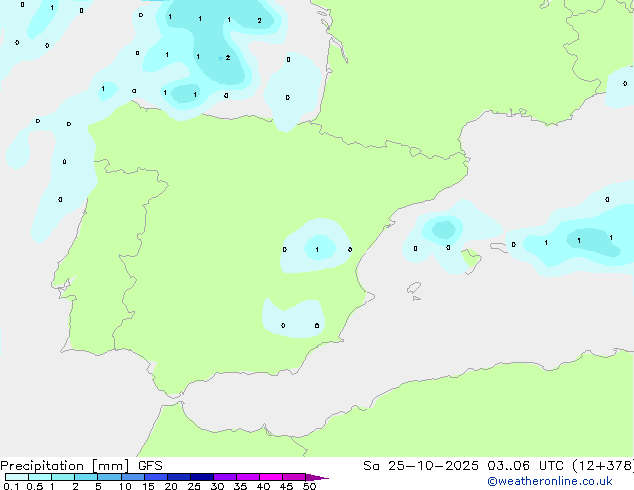Click the '15' legend scale label

pos(148,486)
